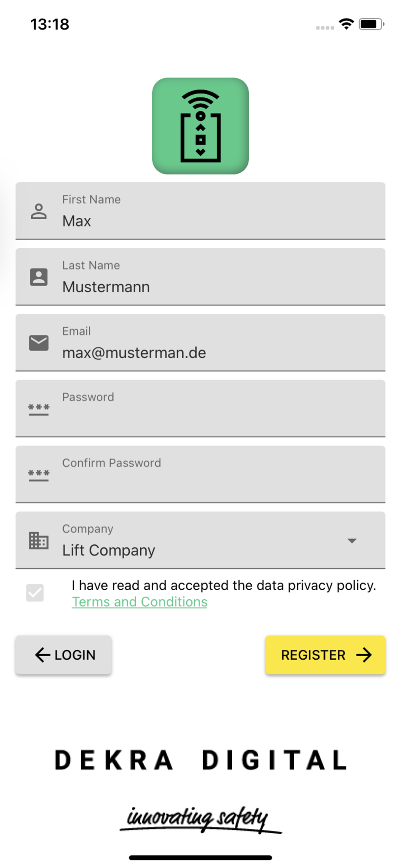Go back with the Login button
Screen dimensions: 401x868
pyautogui.click(x=64, y=655)
